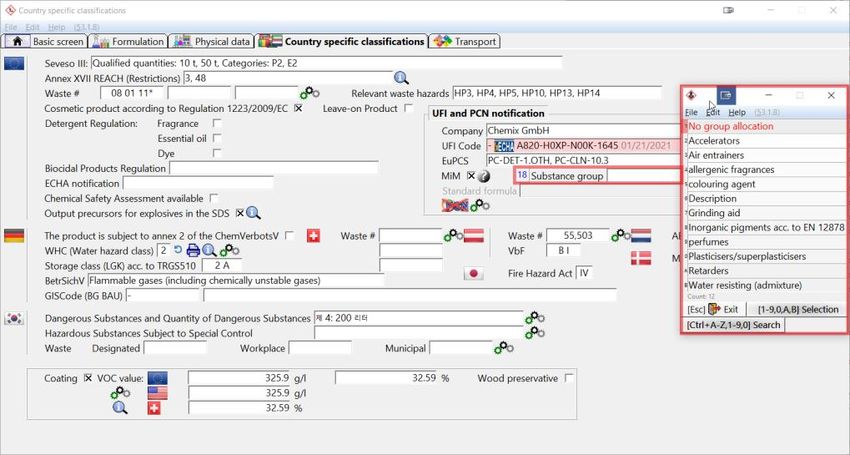Click gears icon under the Coating label
850x455 pixels.
pyautogui.click(x=120, y=393)
